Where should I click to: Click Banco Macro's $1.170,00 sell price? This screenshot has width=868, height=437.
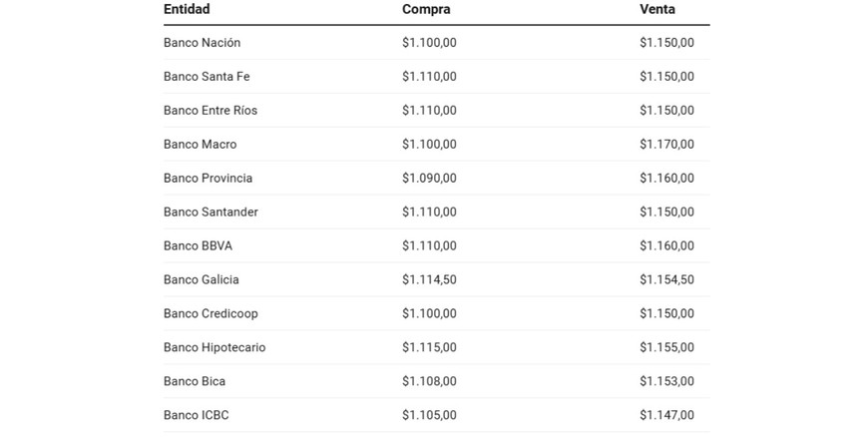(x=666, y=145)
